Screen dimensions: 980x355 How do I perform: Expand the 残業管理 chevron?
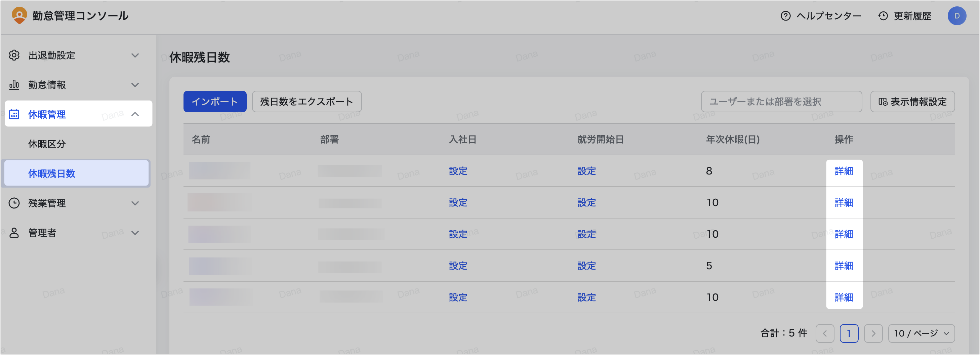click(135, 203)
